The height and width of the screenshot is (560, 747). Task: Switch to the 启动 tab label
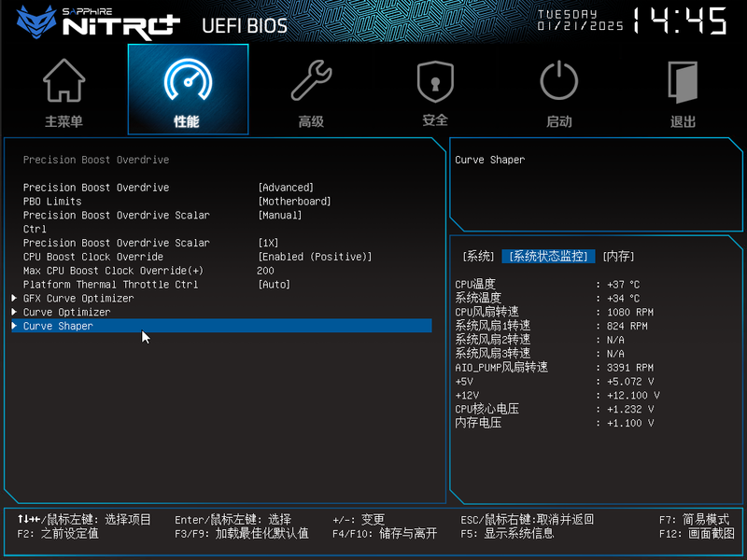pos(558,121)
